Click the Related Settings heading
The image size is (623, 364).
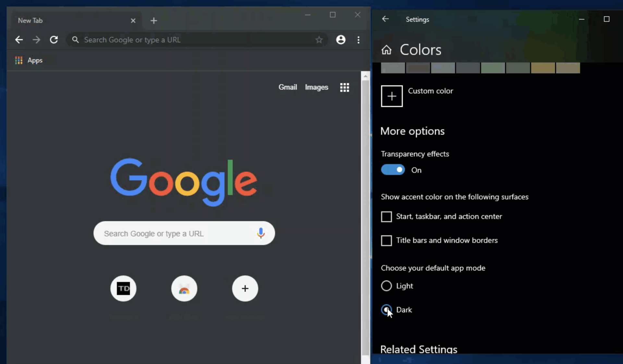419,349
